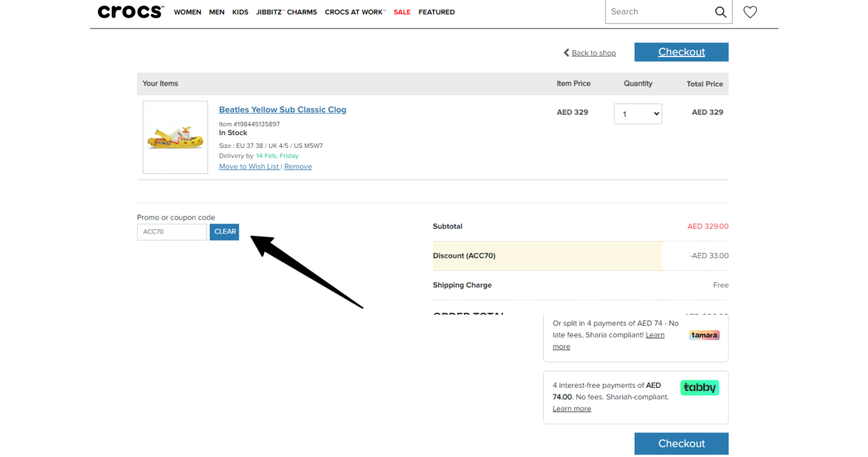The image size is (868, 457).
Task: Click the promo code input field
Action: [172, 232]
